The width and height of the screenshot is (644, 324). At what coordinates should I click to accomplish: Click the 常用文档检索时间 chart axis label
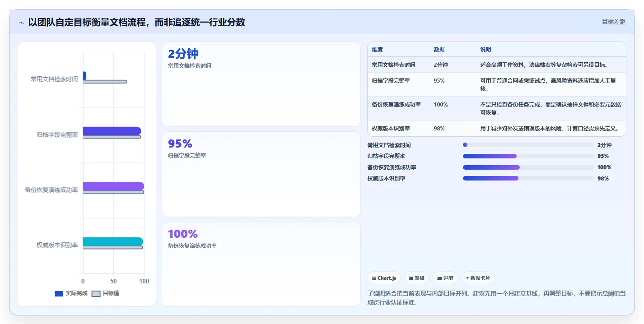(54, 79)
